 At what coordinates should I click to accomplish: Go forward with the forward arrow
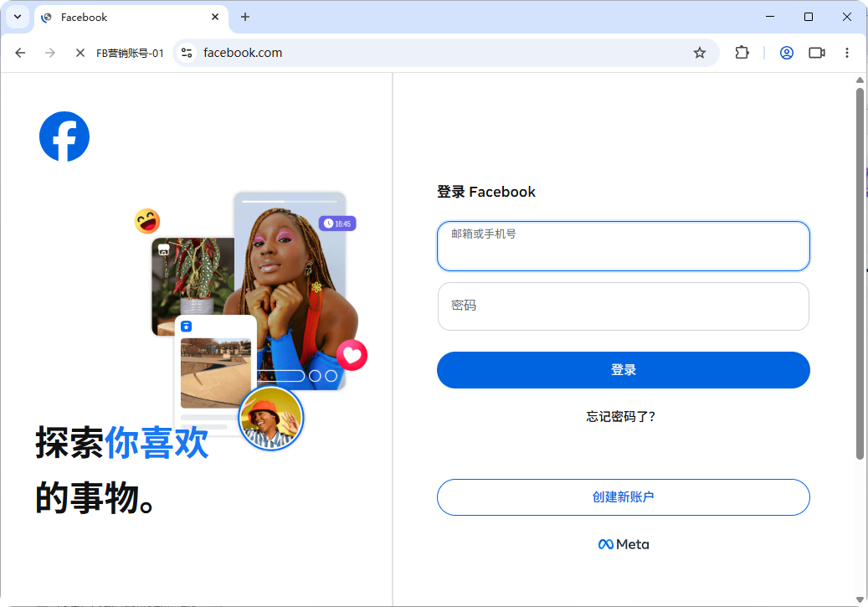pyautogui.click(x=50, y=53)
